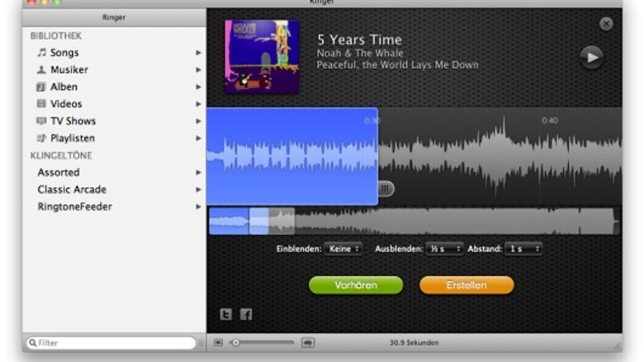This screenshot has height=362, width=644.
Task: Click the green Vorhören button
Action: 355,285
